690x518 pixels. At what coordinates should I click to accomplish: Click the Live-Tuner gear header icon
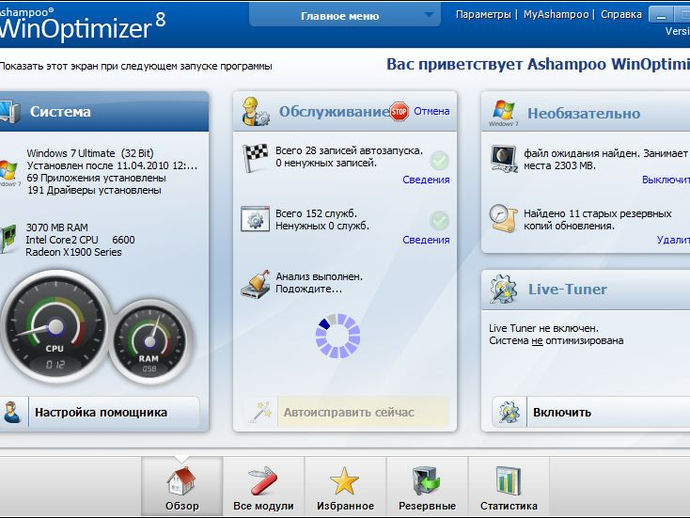click(x=503, y=290)
